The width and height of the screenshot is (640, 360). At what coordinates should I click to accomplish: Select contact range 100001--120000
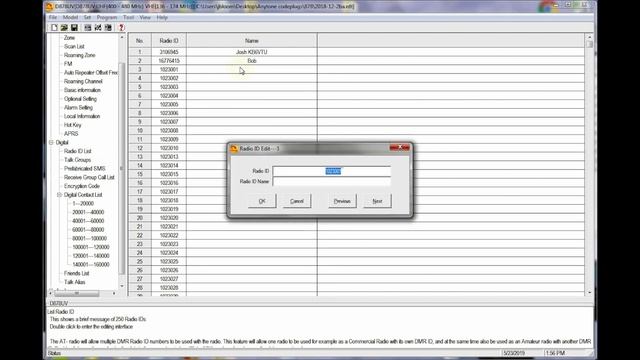tap(91, 247)
